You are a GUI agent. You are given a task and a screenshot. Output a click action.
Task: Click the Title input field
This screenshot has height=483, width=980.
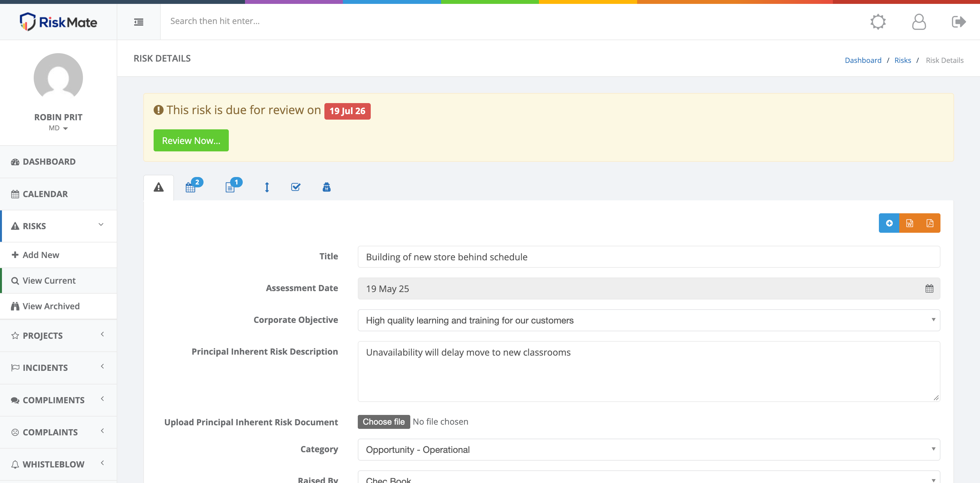coord(649,257)
